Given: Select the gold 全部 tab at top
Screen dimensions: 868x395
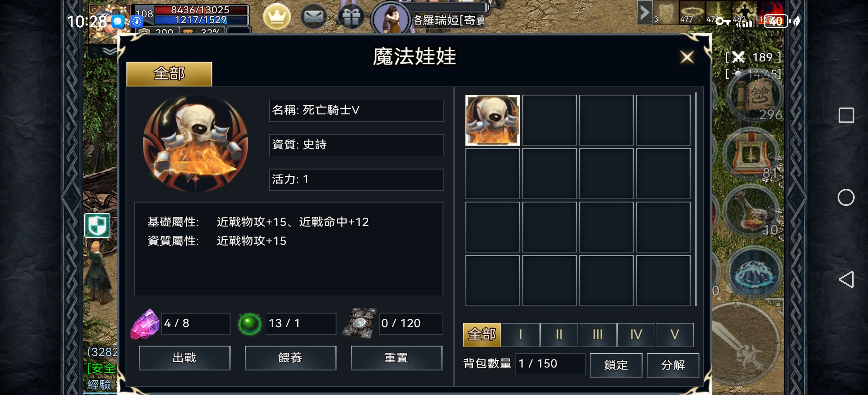Looking at the screenshot, I should [x=169, y=74].
